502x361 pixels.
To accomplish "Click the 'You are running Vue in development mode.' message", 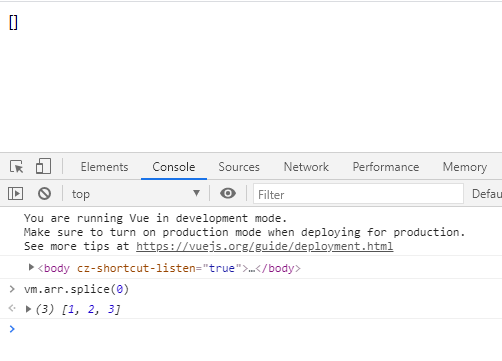I will (x=155, y=218).
